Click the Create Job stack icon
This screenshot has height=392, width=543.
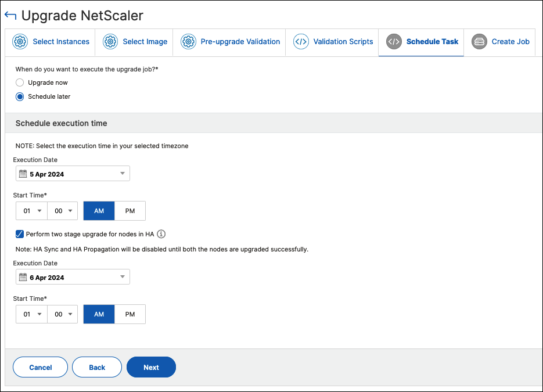click(x=479, y=42)
